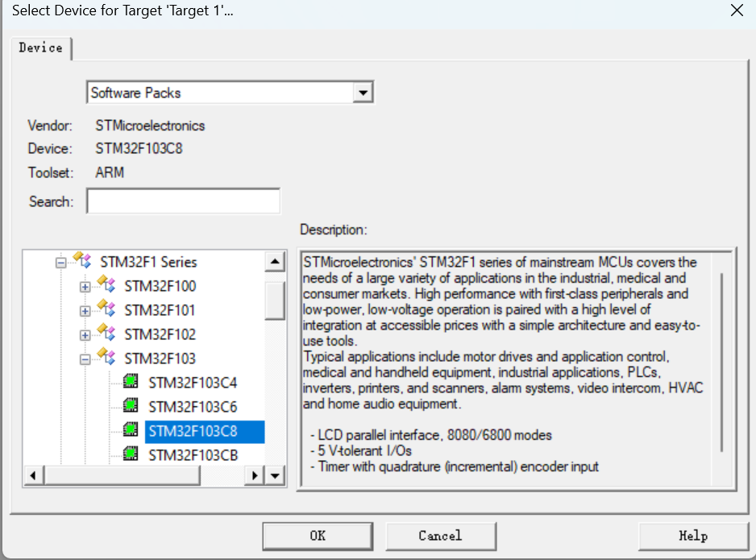The height and width of the screenshot is (560, 756).
Task: Collapse the STM32F103 tree node
Action: pyautogui.click(x=85, y=359)
